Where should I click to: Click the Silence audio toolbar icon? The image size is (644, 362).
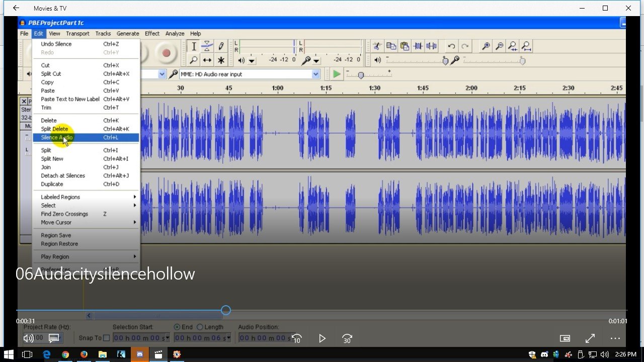432,46
